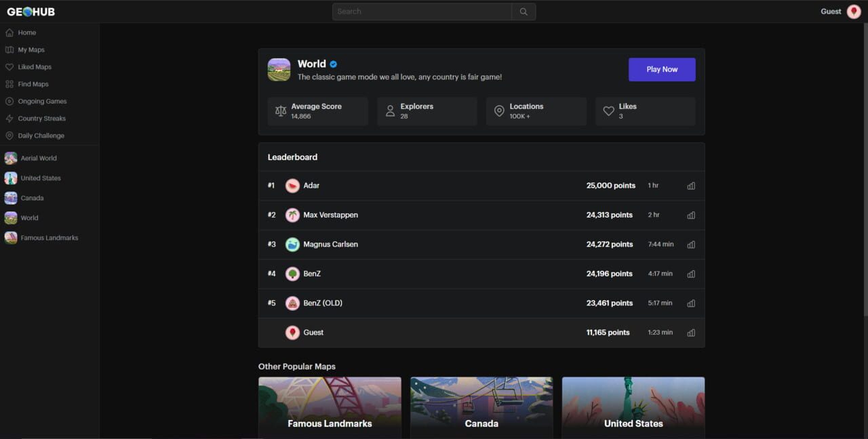This screenshot has width=868, height=439.
Task: Click the GeoHub logo
Action: pyautogui.click(x=32, y=11)
